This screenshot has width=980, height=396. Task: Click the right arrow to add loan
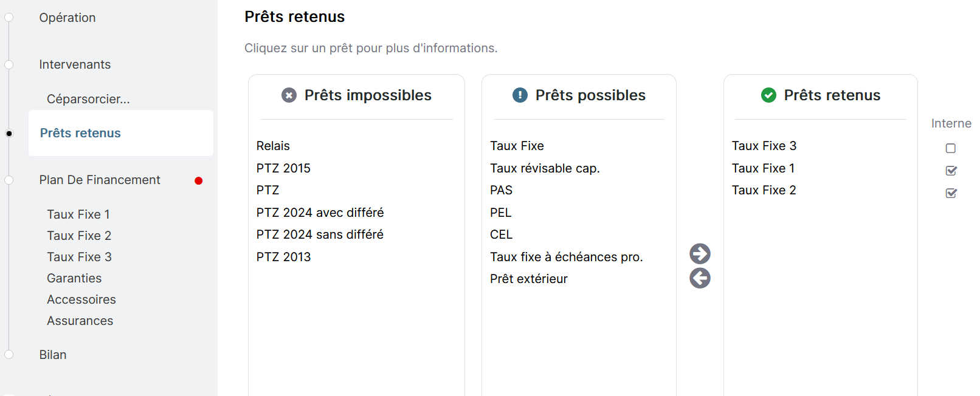click(700, 253)
